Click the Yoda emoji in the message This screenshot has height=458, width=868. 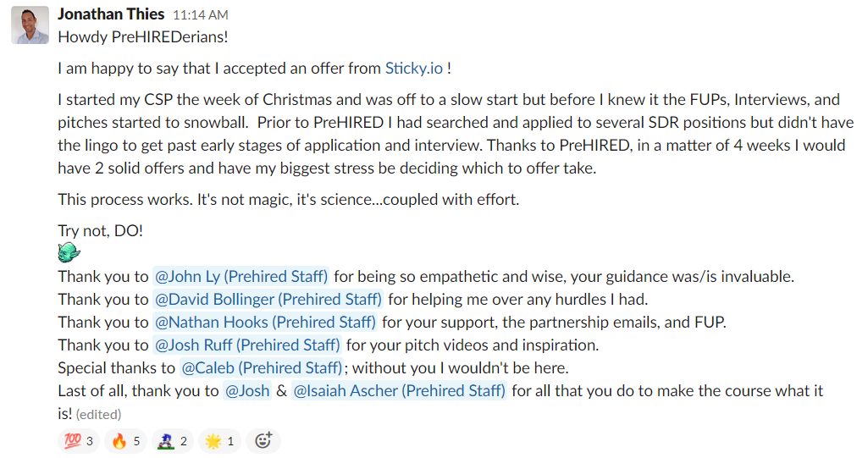pyautogui.click(x=69, y=252)
